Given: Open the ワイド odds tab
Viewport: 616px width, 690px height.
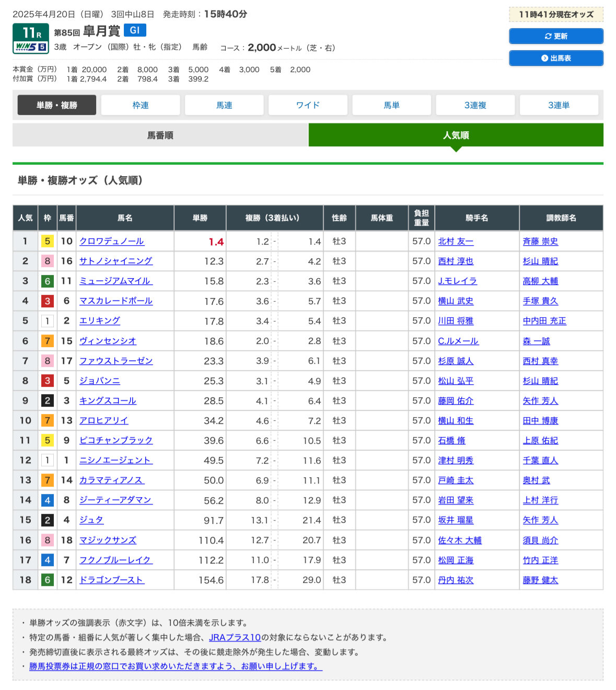Looking at the screenshot, I should tap(308, 105).
